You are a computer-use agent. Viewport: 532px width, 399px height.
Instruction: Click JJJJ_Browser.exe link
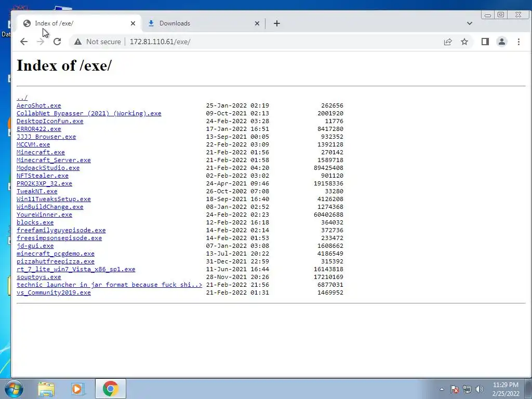point(46,137)
